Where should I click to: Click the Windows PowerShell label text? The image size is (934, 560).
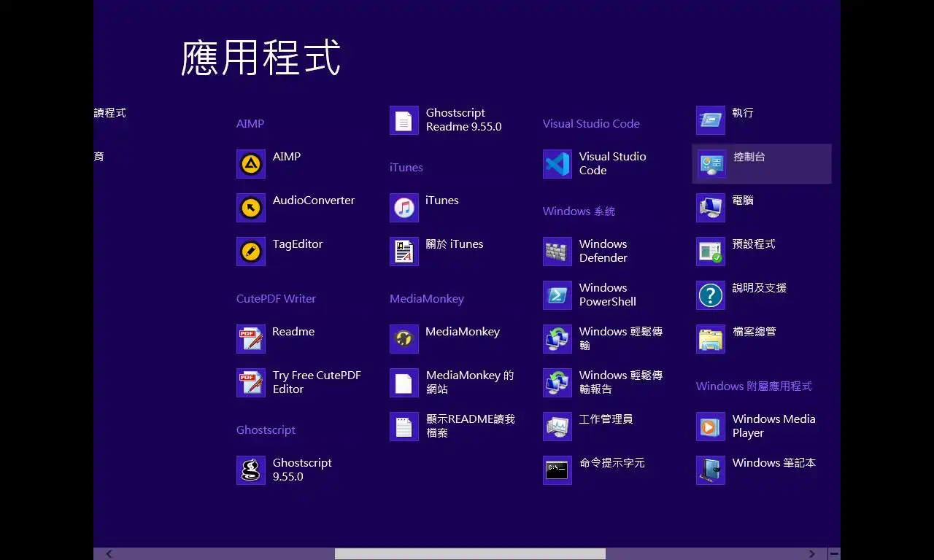[x=608, y=295]
